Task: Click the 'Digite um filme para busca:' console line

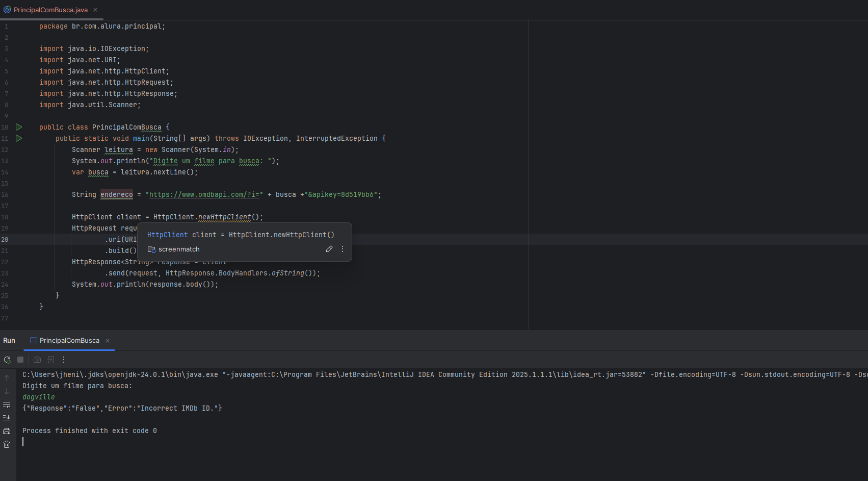Action: pos(77,386)
